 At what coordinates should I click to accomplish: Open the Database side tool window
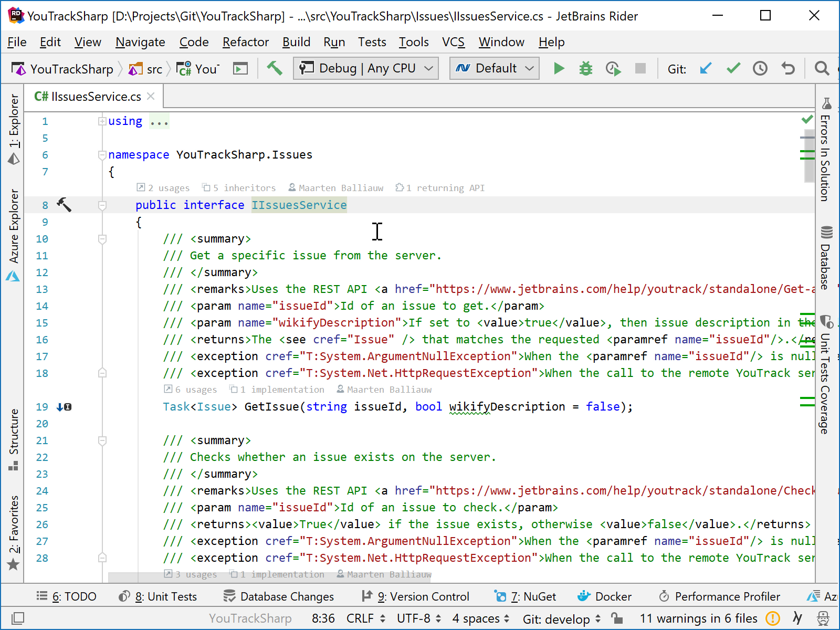point(826,257)
